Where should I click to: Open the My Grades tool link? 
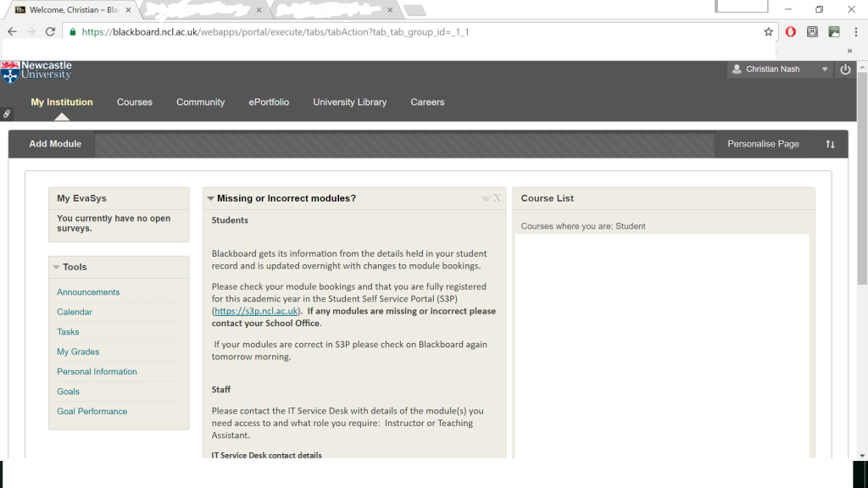point(78,352)
